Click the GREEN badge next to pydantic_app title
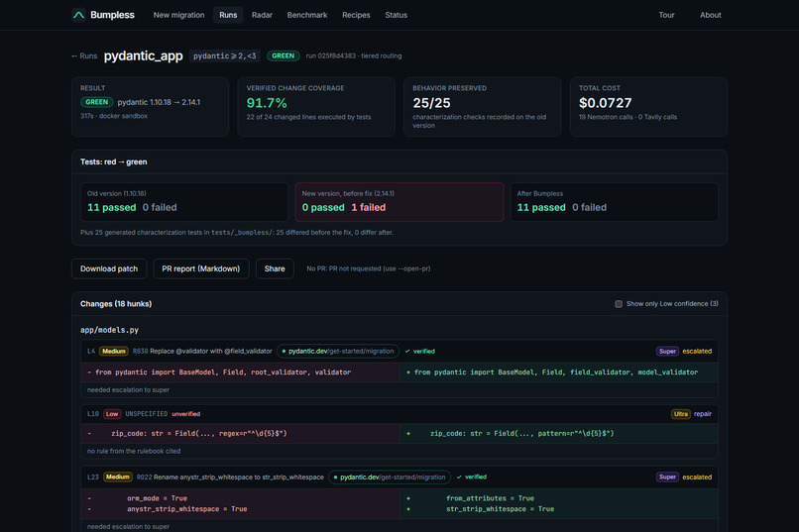The image size is (799, 532). pyautogui.click(x=283, y=56)
